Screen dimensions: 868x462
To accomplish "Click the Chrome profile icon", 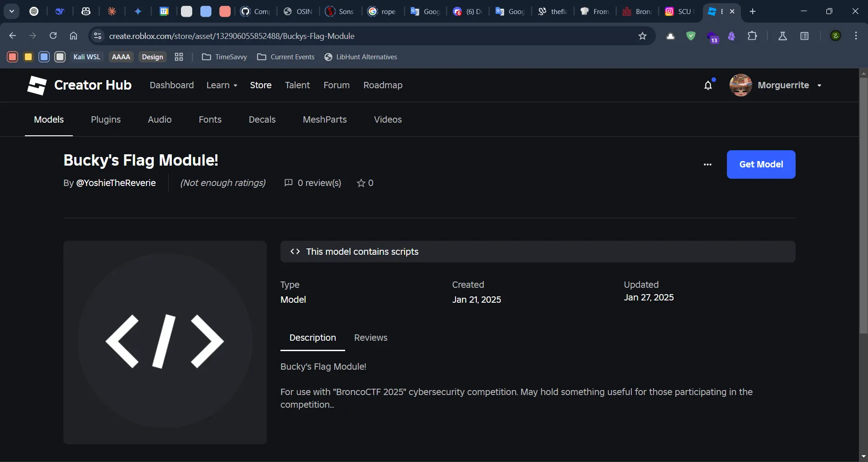I will pyautogui.click(x=835, y=36).
